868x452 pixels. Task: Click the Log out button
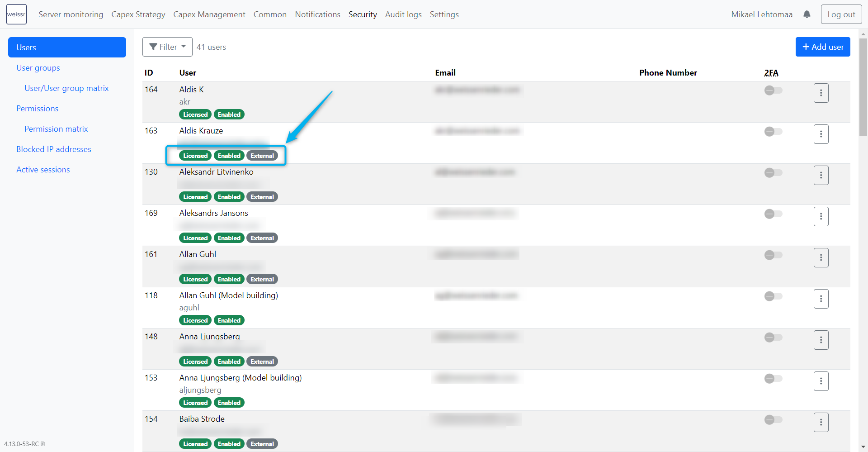841,14
